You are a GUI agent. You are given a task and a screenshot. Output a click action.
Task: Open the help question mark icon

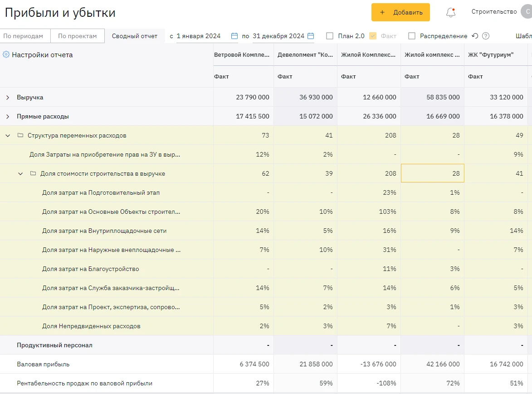(486, 36)
